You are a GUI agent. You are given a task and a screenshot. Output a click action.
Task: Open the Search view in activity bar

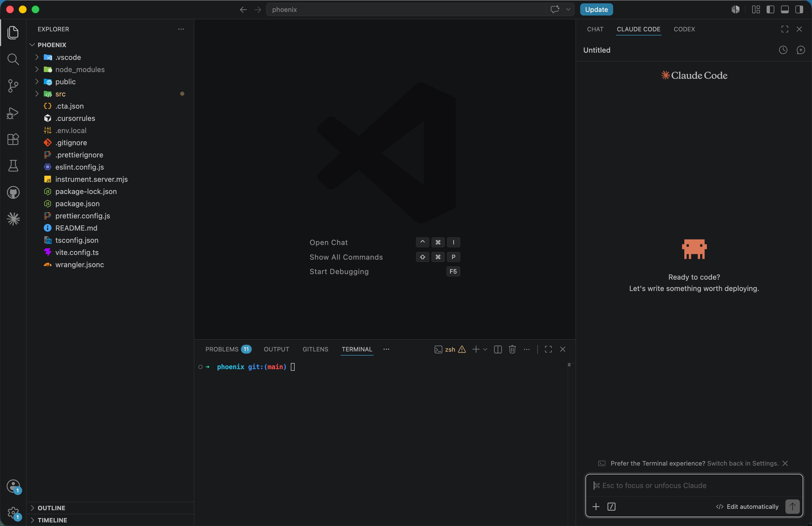point(13,59)
